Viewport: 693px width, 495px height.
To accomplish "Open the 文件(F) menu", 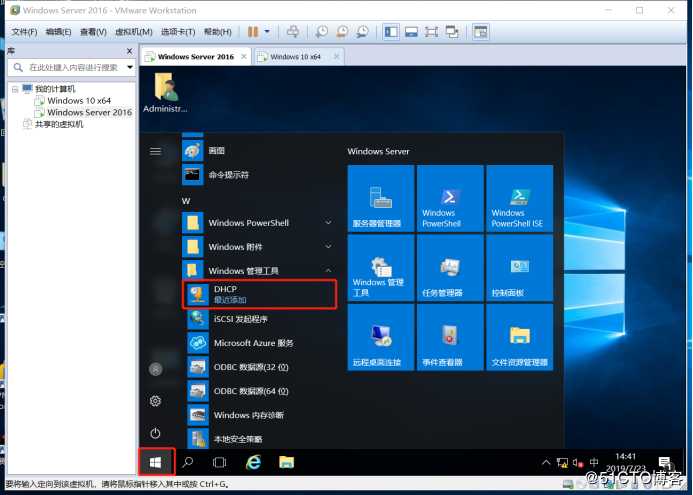I will point(24,32).
